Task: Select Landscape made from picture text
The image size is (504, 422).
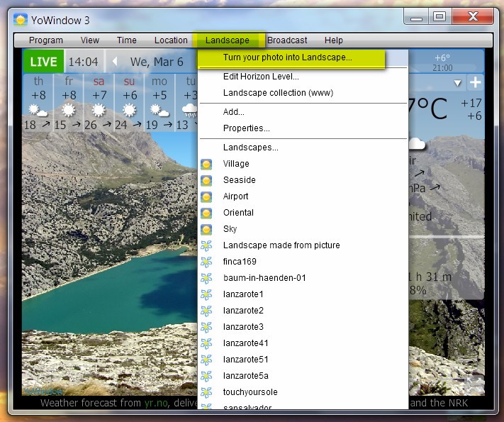Action: pyautogui.click(x=281, y=245)
